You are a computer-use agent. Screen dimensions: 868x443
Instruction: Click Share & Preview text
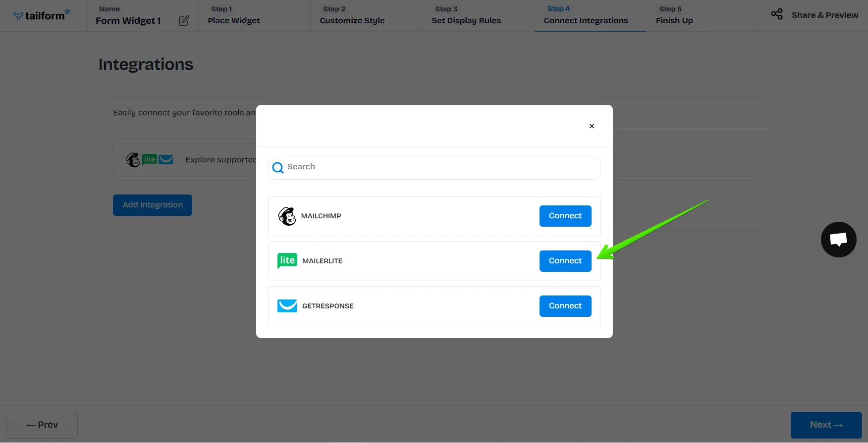coord(825,15)
